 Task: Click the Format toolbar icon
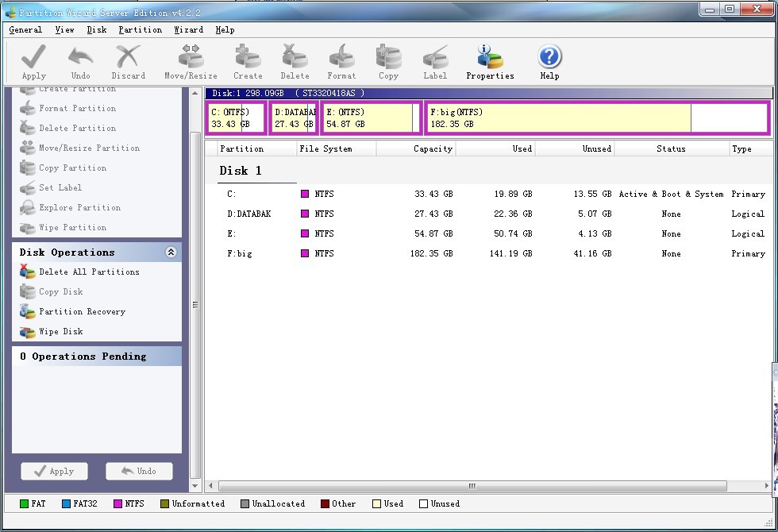pyautogui.click(x=341, y=61)
